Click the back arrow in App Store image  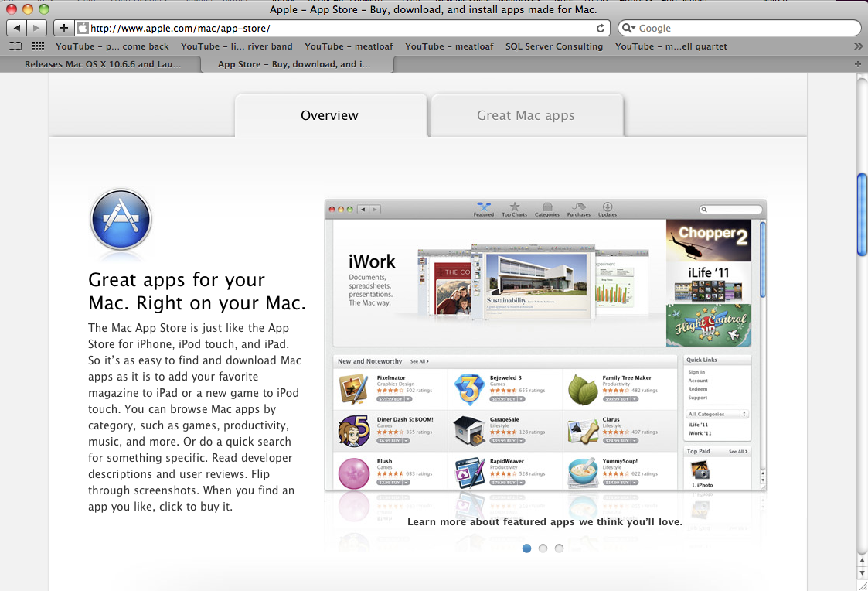[x=363, y=210]
